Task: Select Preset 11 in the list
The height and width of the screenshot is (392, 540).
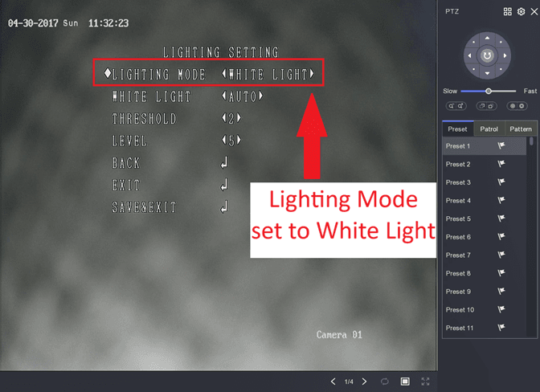Action: pyautogui.click(x=485, y=329)
